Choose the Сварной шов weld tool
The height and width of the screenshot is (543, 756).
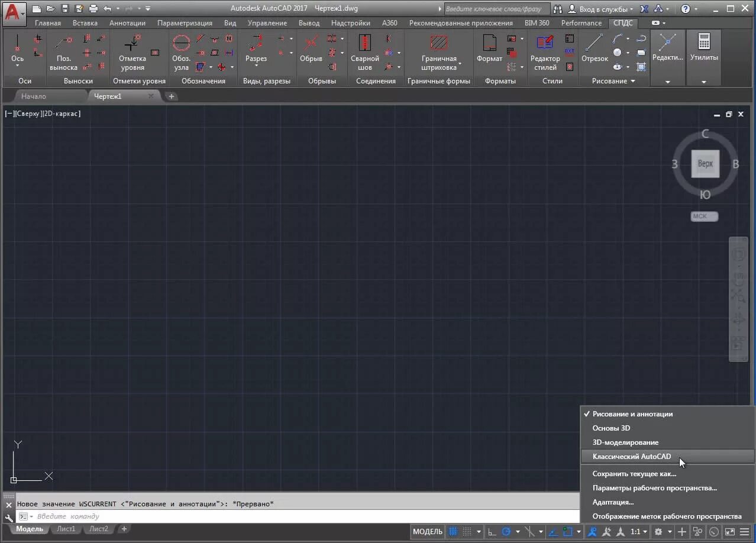pos(365,53)
